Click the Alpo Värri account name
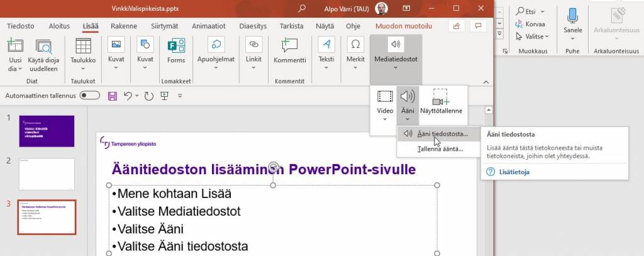644x256 pixels. [347, 8]
